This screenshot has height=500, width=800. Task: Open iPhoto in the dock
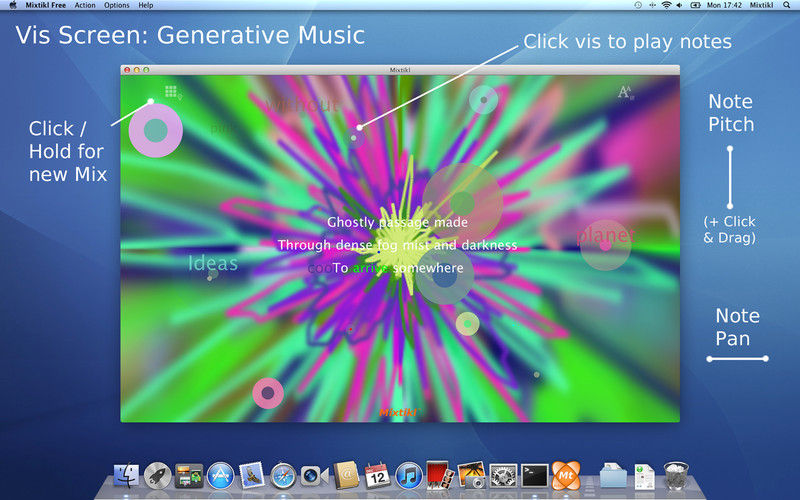(x=472, y=476)
